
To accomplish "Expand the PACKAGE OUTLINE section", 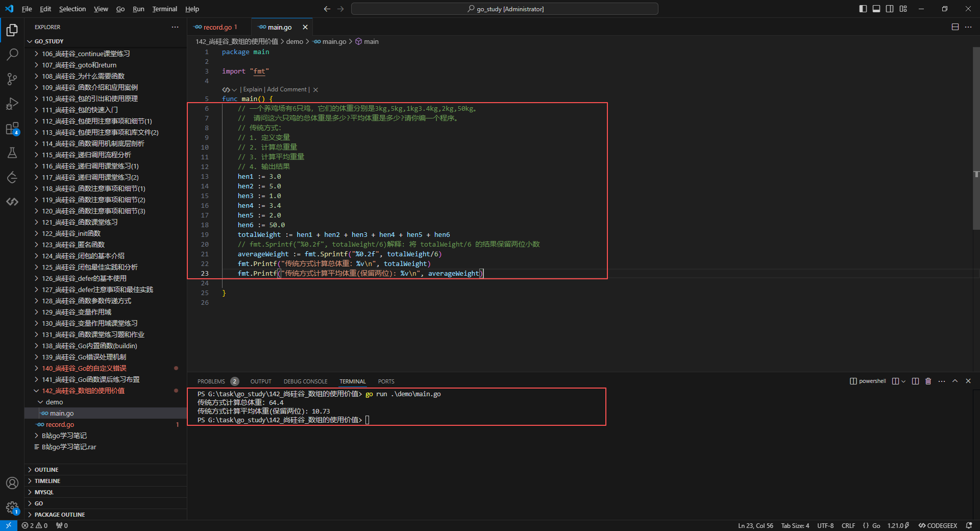I will pyautogui.click(x=106, y=515).
